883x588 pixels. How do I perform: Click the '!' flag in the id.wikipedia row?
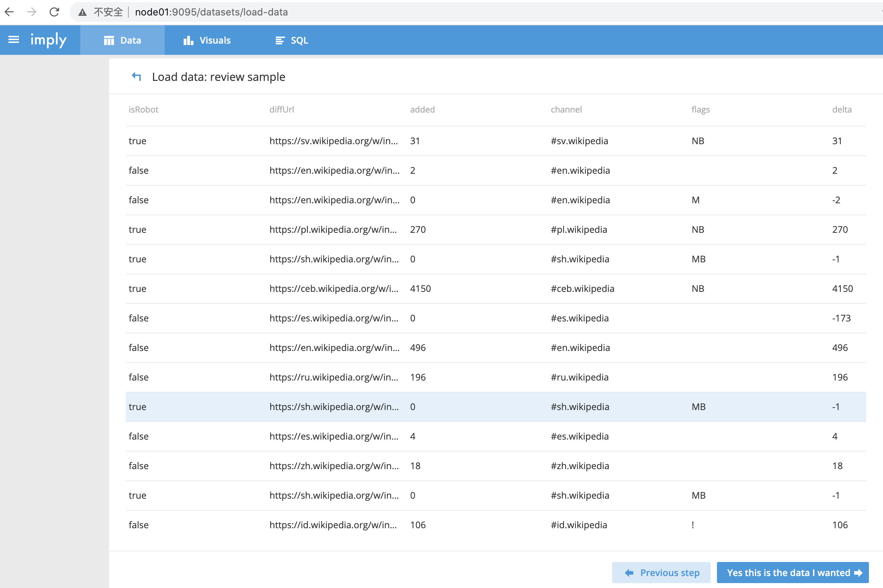coord(692,525)
